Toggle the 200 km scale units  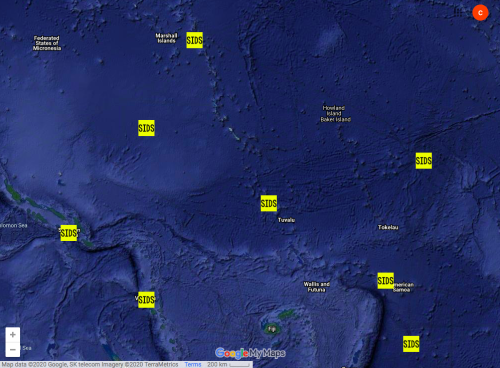pos(228,365)
